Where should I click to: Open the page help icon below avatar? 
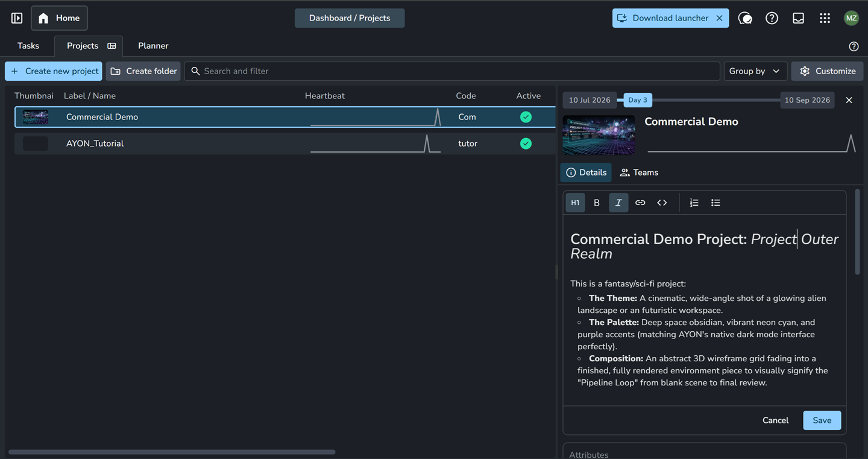click(854, 46)
